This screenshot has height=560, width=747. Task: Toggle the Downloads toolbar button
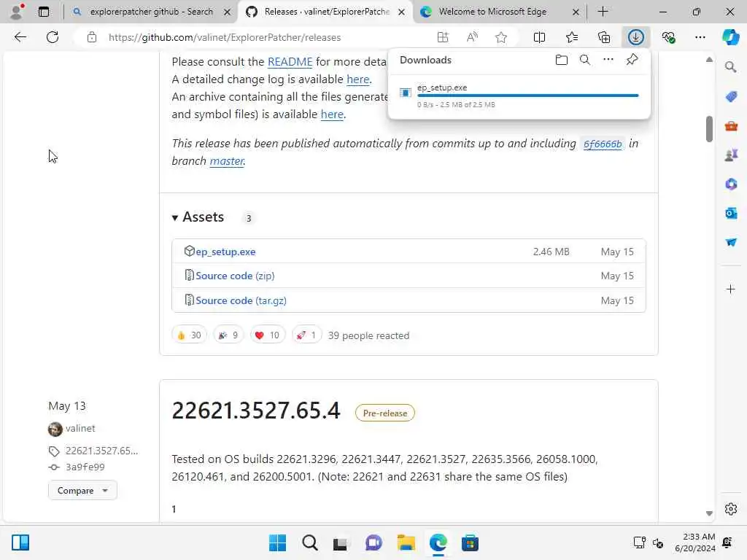636,37
